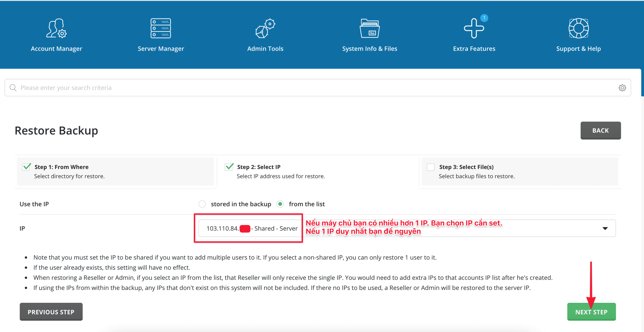The image size is (644, 332).
Task: Open the Extra Features plus icon
Action: 474,29
